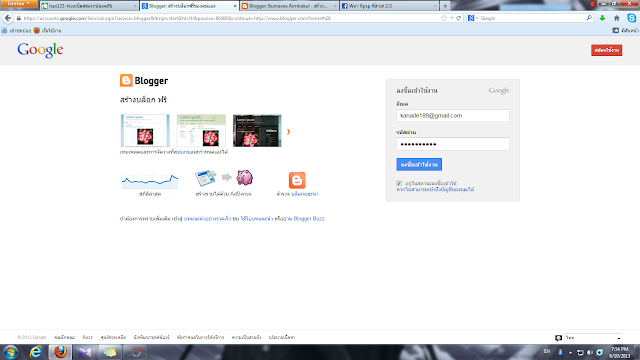640x360 pixels.
Task: Click the EN language indicator in tray
Action: [547, 351]
